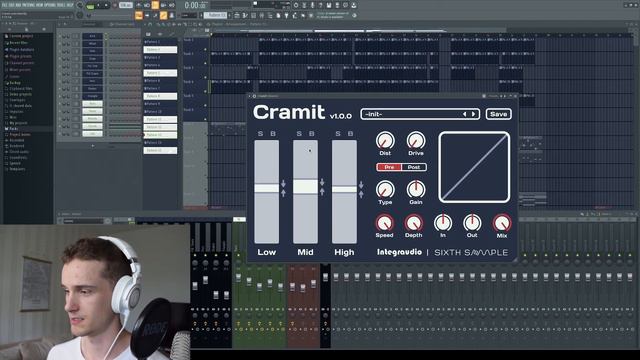Solo the Mid band with its S button

299,134
